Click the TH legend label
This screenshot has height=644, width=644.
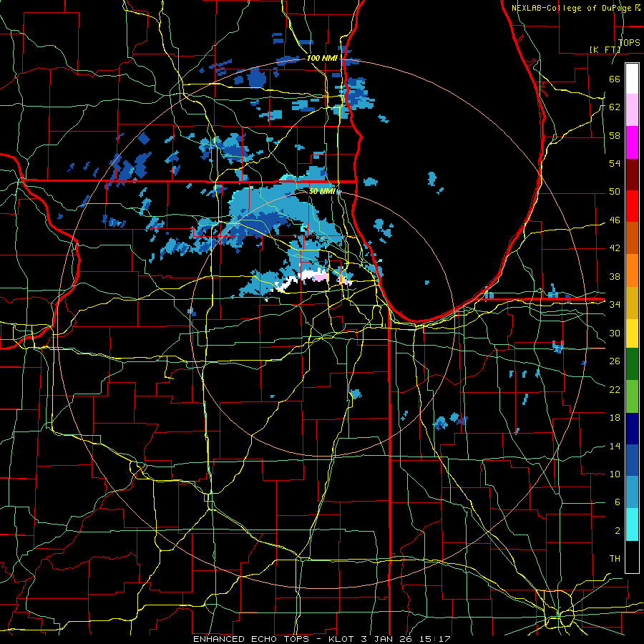coord(615,559)
